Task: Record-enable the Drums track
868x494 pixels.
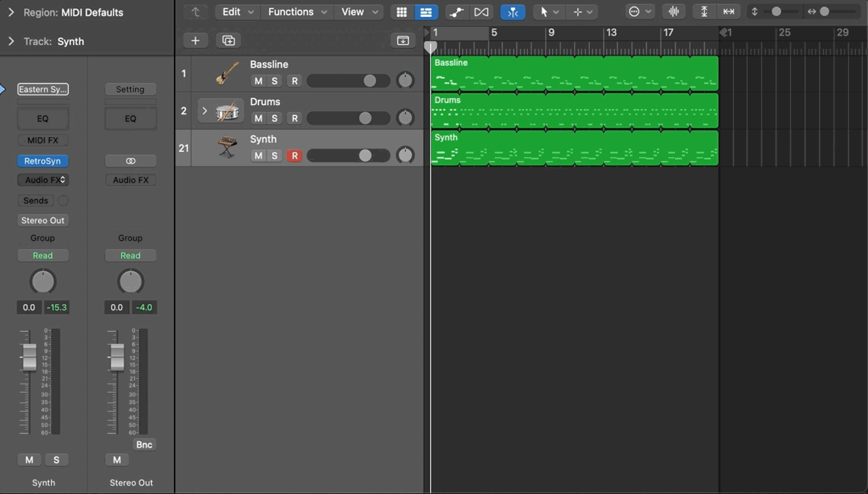Action: (x=295, y=118)
